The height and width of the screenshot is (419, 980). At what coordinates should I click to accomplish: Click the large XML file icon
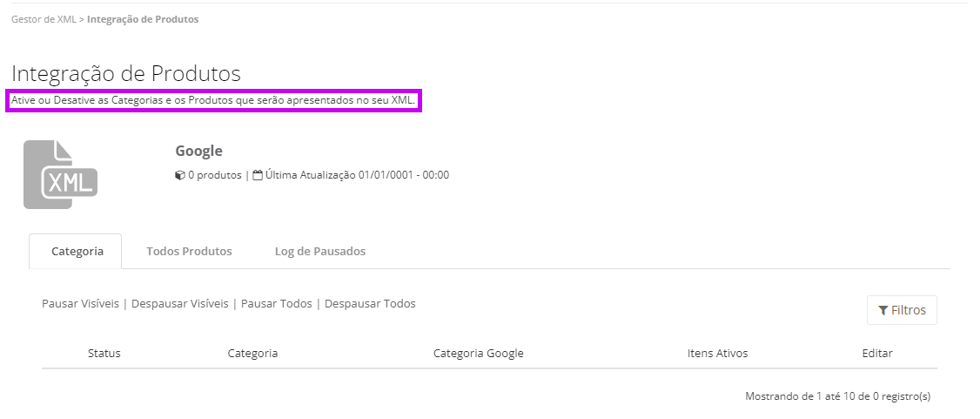tap(61, 174)
